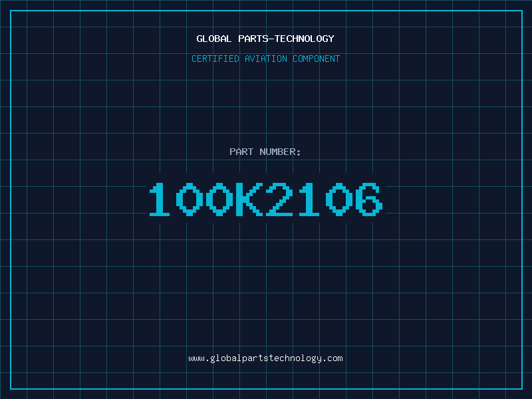Open the www.globalpartstechnology.com link
532x399 pixels.
(x=265, y=358)
